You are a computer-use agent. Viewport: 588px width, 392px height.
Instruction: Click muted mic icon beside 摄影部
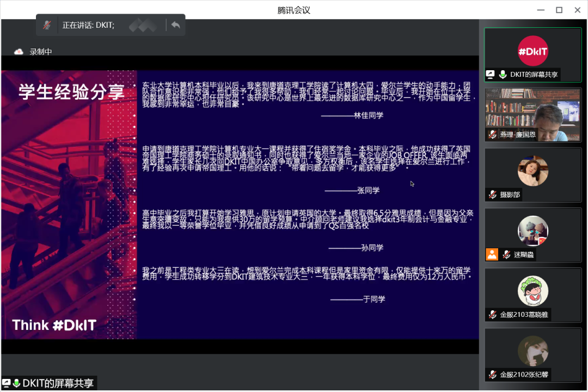492,194
